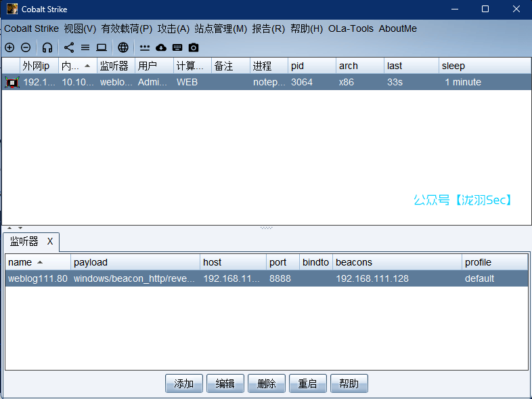532x399 pixels.
Task: Sort sessions by arch column
Action: coord(360,66)
